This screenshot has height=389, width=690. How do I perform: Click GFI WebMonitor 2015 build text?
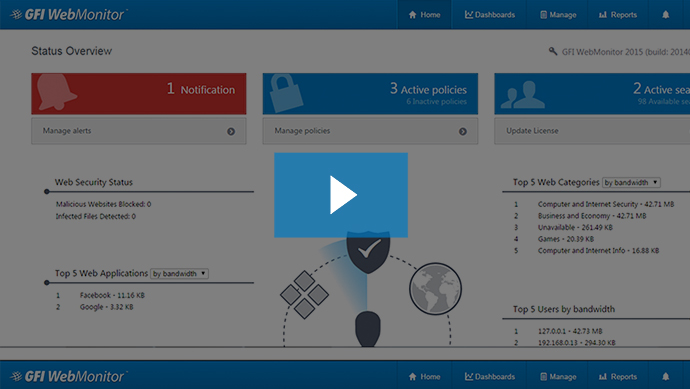[626, 52]
